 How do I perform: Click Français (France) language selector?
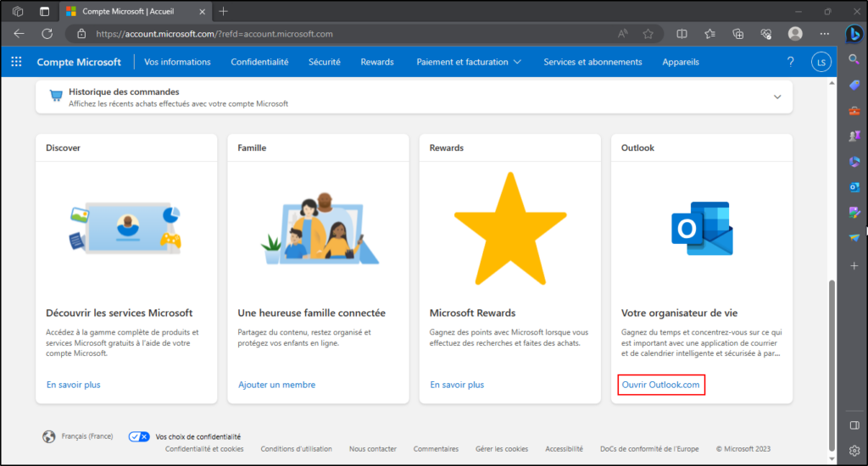(87, 436)
